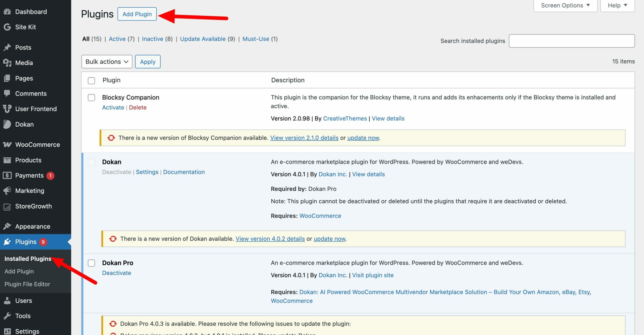View details for Blocksy Companion
The image size is (644, 335).
388,119
